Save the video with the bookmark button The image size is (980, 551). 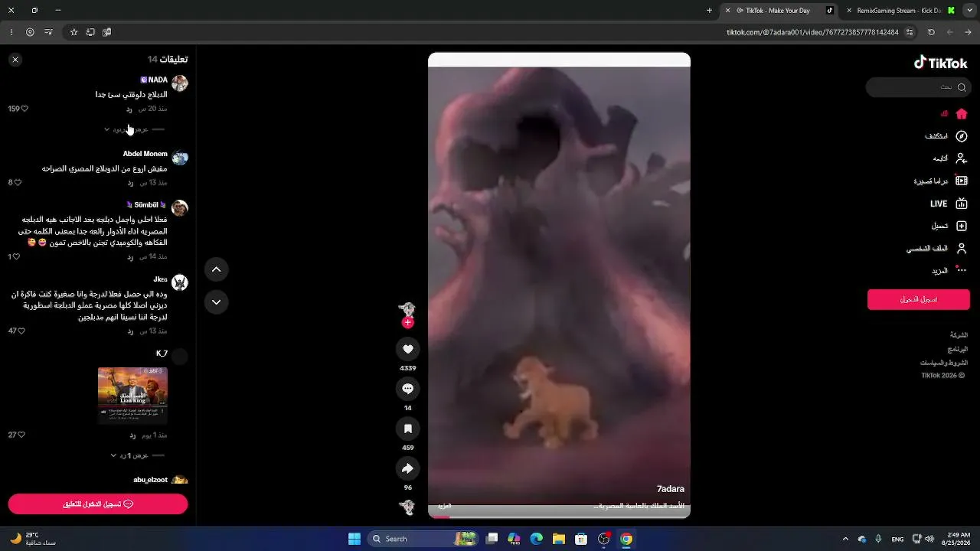(x=408, y=429)
